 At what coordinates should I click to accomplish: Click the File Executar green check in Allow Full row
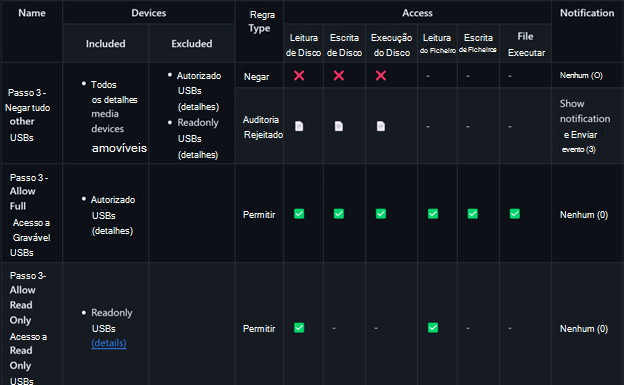point(515,214)
